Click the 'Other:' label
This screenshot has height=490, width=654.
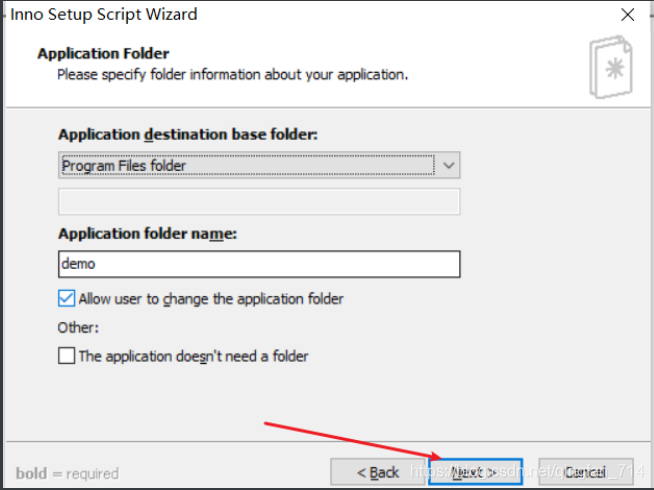[78, 328]
